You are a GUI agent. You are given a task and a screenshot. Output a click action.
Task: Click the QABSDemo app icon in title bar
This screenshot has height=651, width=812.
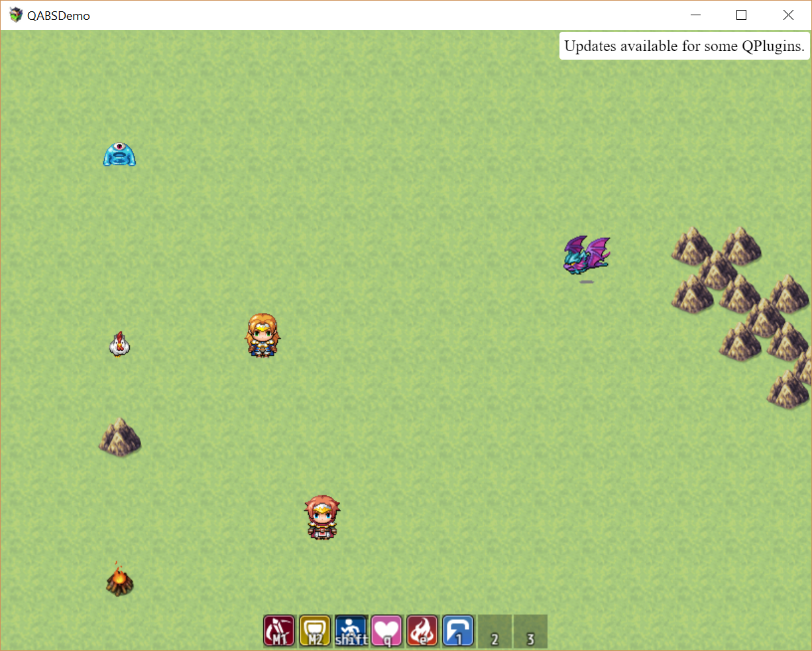[16, 15]
